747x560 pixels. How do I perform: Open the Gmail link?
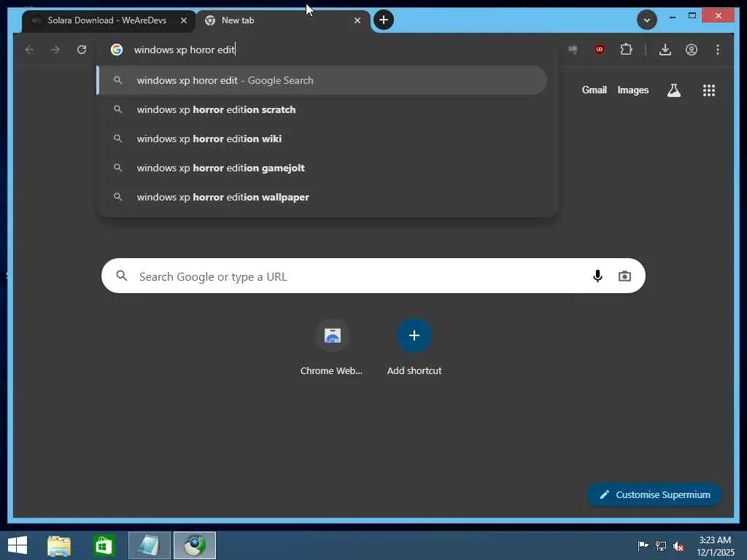[594, 90]
